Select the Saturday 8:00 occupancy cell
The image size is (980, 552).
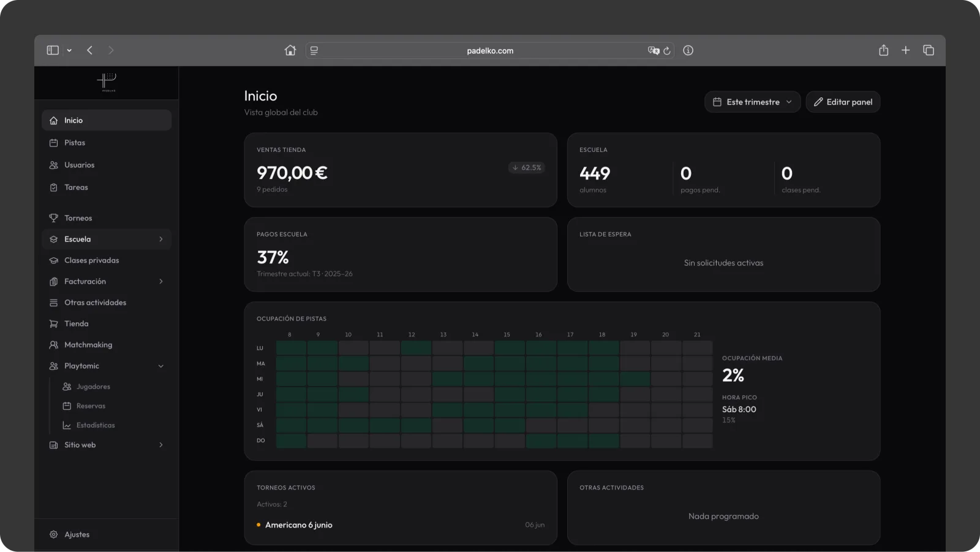point(291,425)
